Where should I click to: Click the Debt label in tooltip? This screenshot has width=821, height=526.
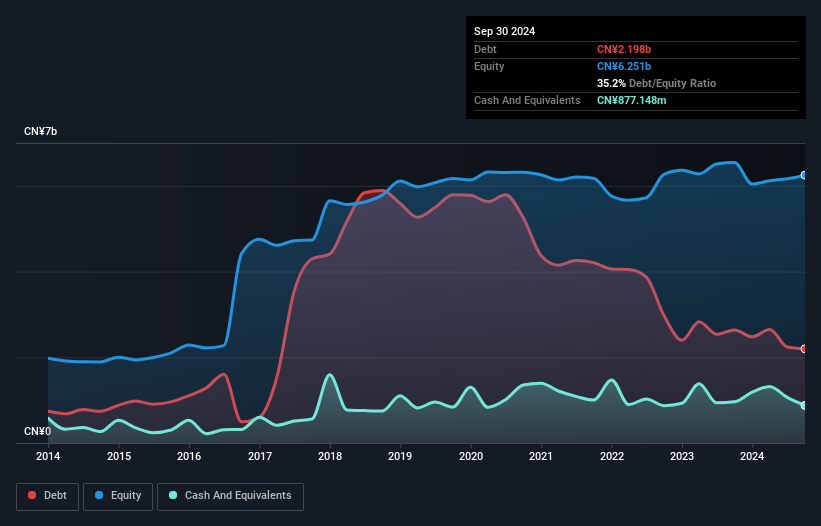(485, 49)
